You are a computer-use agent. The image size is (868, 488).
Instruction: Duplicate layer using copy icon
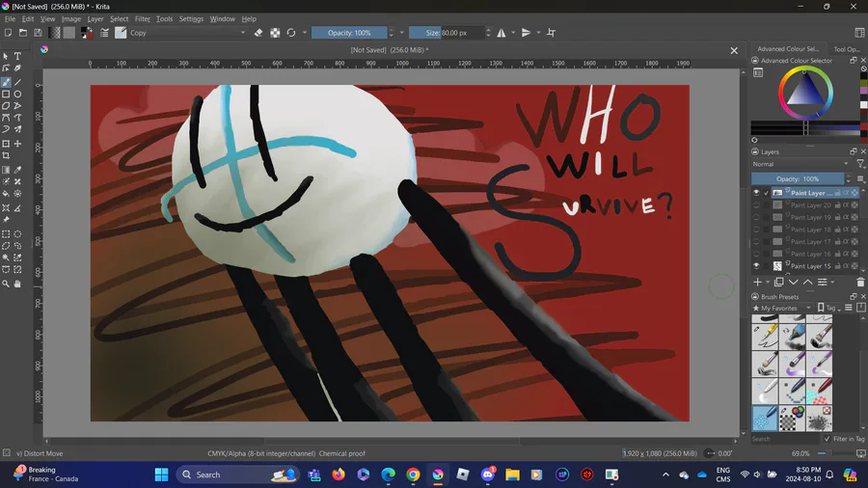coord(779,283)
